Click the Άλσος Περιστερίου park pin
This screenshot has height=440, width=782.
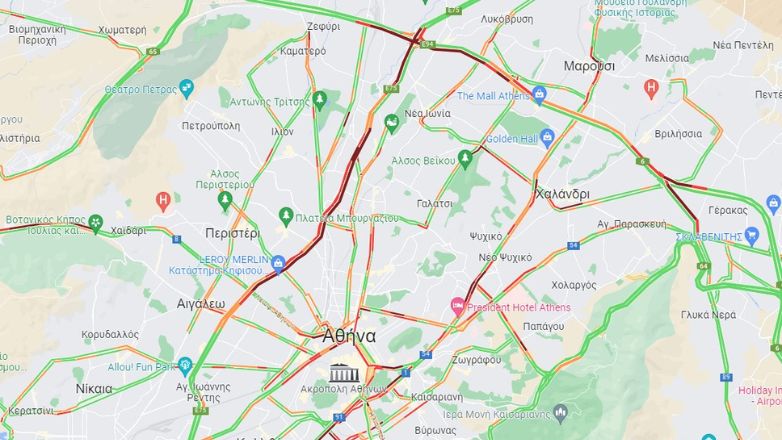tap(225, 202)
